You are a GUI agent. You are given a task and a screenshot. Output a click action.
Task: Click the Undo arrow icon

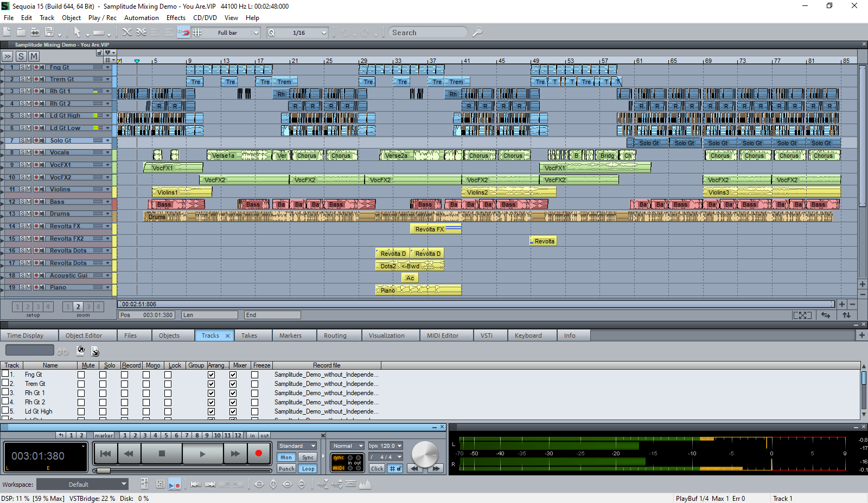pyautogui.click(x=344, y=33)
